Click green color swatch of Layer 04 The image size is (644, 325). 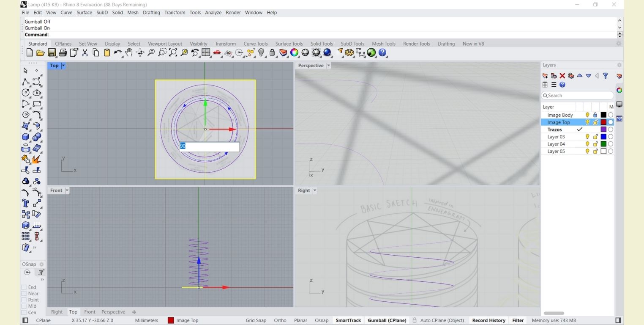(603, 144)
